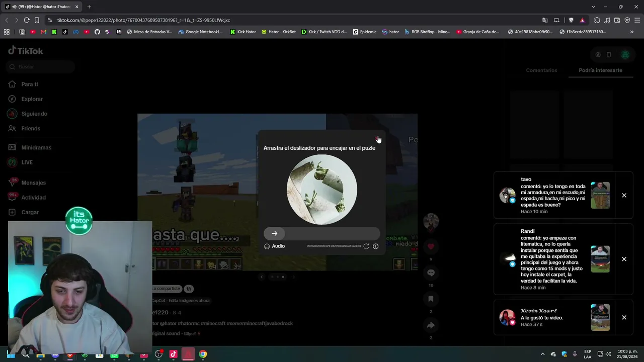Open Gmail bookmark icon
Image resolution: width=644 pixels, height=362 pixels.
pos(44,32)
